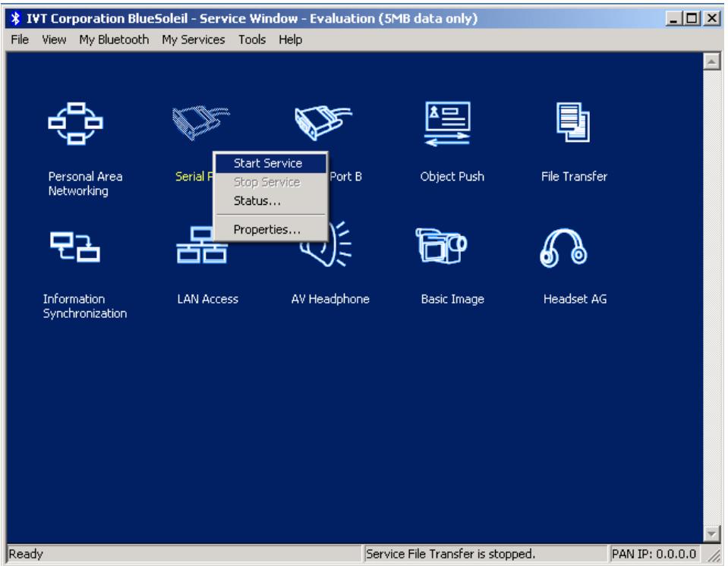Click the Serial Port B connector icon

coord(323,122)
